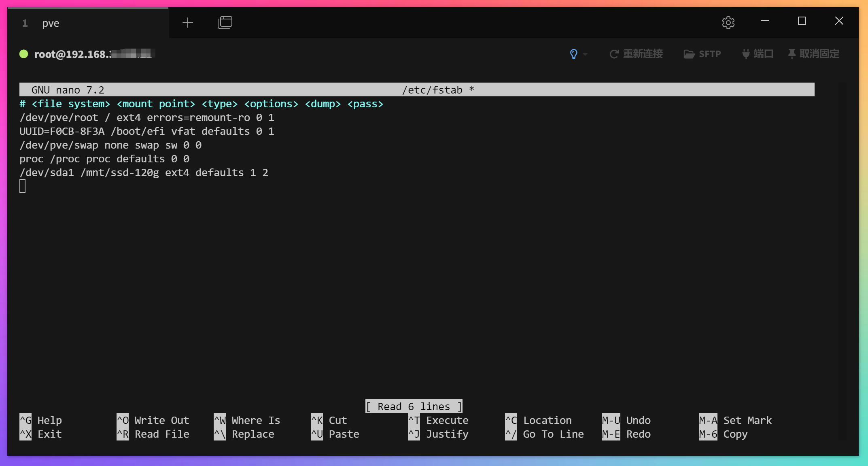Switch to the pve tab
Viewport: 868px width, 466px height.
click(51, 23)
